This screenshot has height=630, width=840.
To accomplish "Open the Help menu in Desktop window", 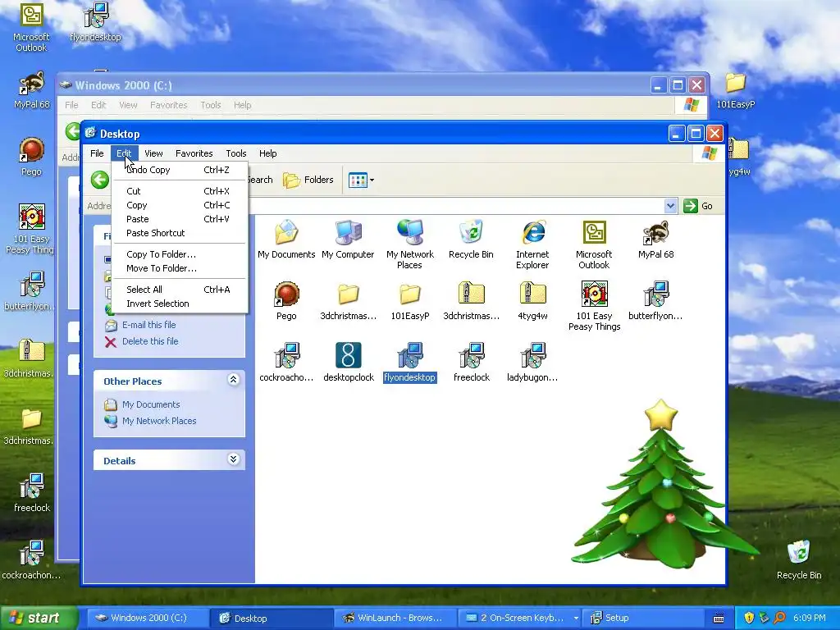I will (268, 153).
